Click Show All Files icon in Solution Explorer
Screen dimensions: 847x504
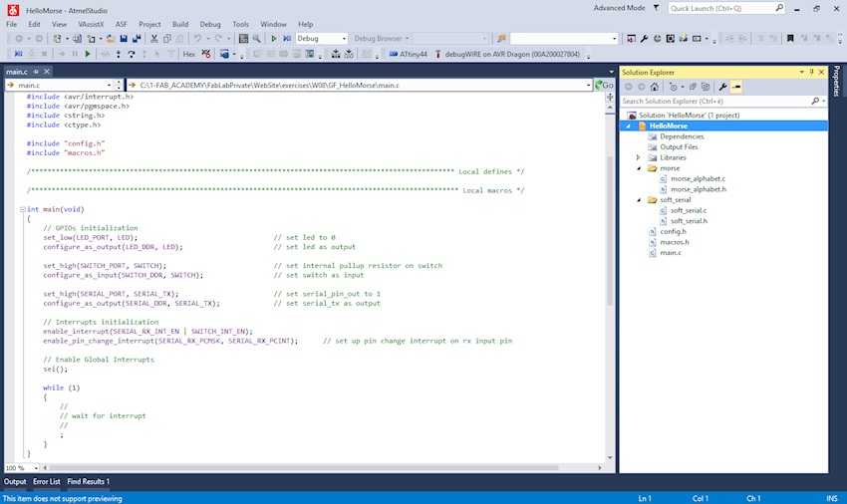(x=706, y=87)
